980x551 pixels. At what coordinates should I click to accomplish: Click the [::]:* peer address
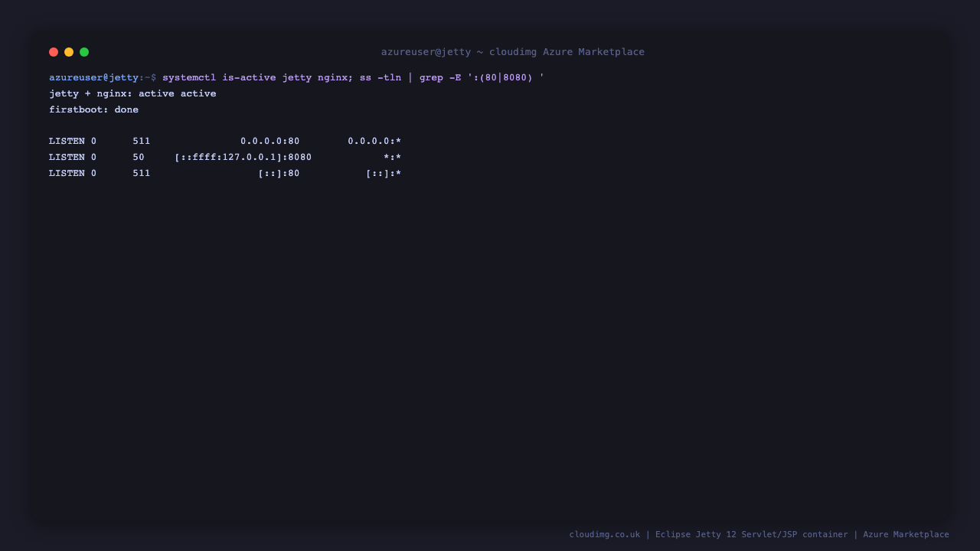(384, 174)
